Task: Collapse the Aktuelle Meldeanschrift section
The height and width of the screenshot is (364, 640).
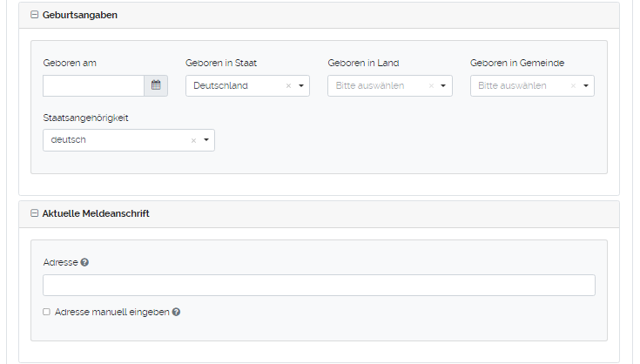Action: point(34,214)
